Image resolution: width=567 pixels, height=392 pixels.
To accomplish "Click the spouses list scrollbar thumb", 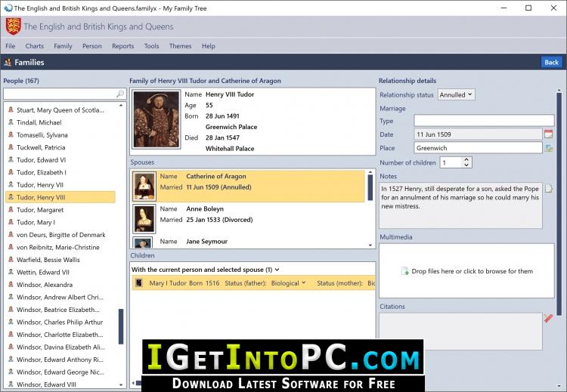I will [370, 187].
